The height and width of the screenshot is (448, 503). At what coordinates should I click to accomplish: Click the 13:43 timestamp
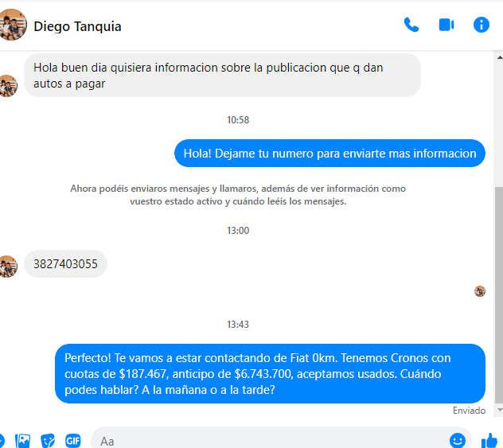click(x=238, y=325)
